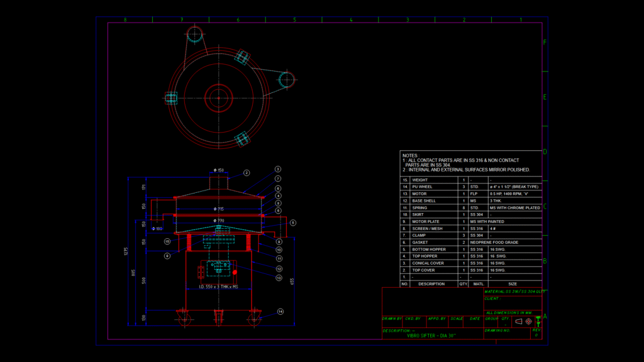The image size is (644, 362).
Task: Select balloon callout number 14
Action: click(280, 312)
